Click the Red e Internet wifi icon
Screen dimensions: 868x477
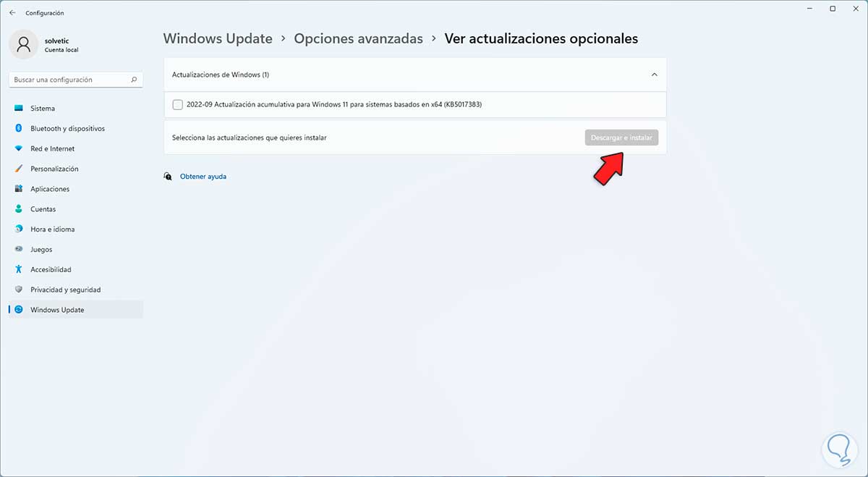pyautogui.click(x=19, y=148)
